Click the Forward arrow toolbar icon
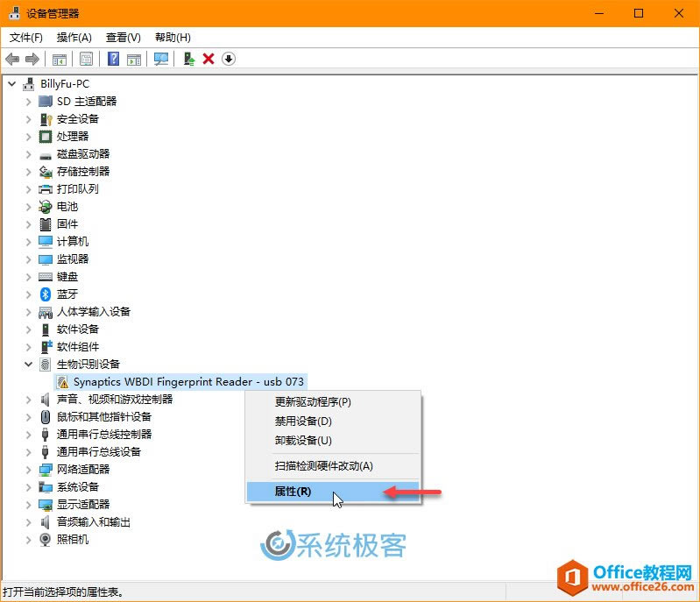This screenshot has width=700, height=602. (32, 59)
